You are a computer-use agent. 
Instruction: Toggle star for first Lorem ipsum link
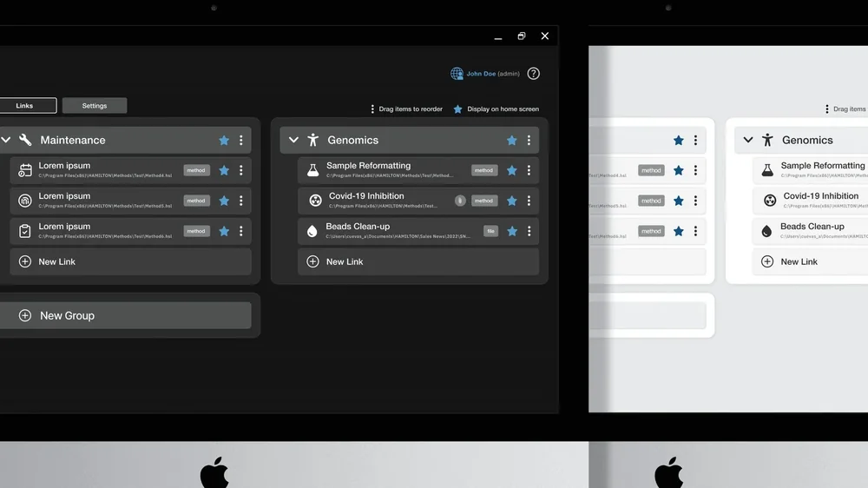[224, 170]
